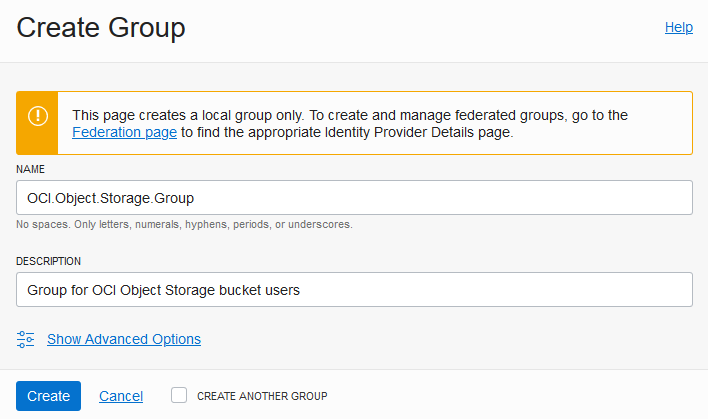Follow the Federation page link
This screenshot has width=708, height=419.
pyautogui.click(x=124, y=132)
